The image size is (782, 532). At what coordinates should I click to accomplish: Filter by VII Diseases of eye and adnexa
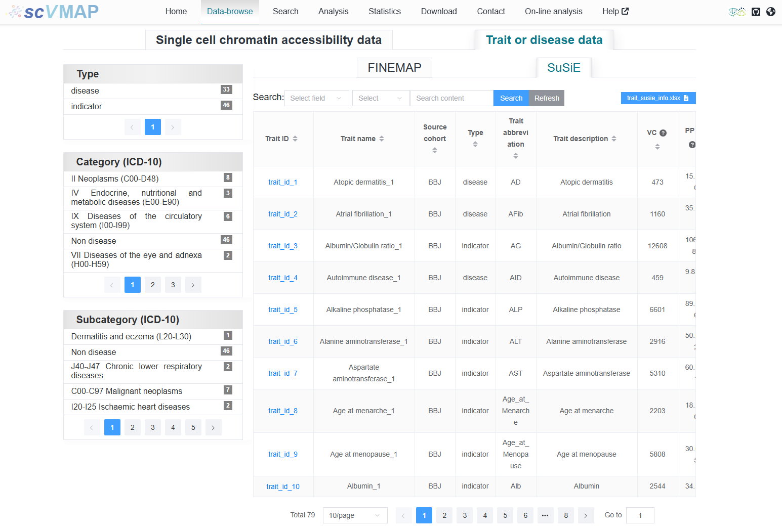153,260
